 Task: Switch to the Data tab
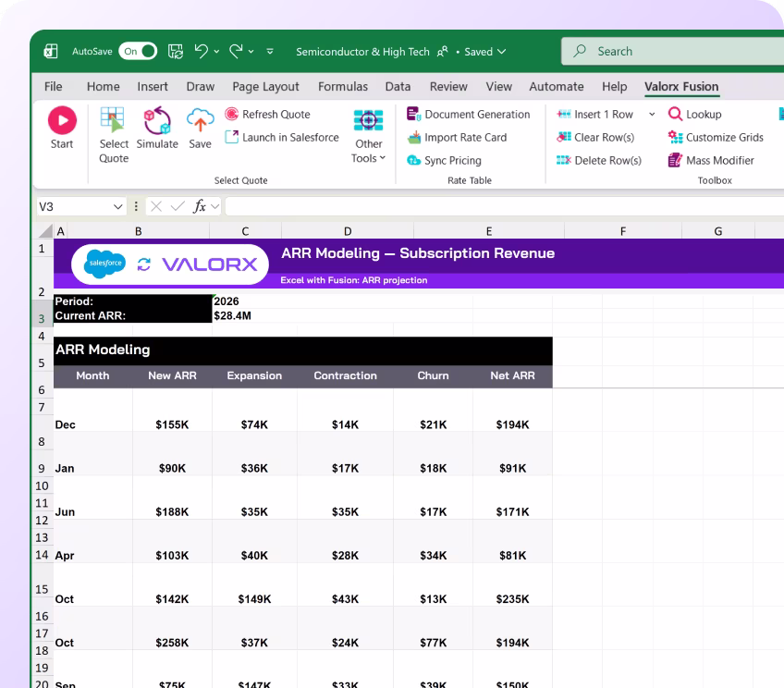(398, 87)
